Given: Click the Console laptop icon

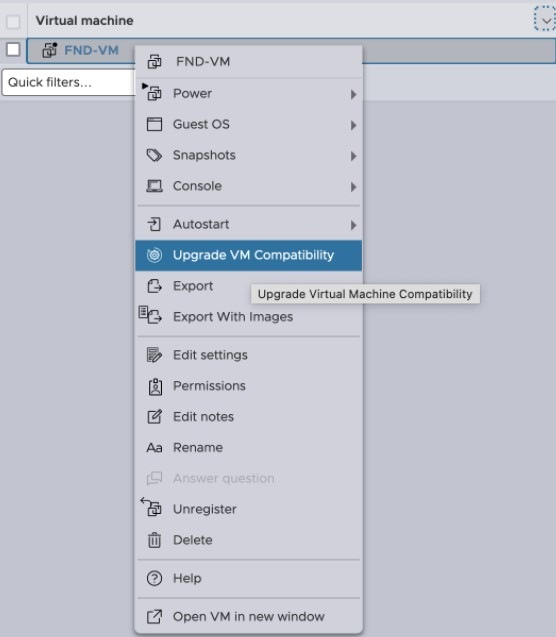Looking at the screenshot, I should coord(154,186).
